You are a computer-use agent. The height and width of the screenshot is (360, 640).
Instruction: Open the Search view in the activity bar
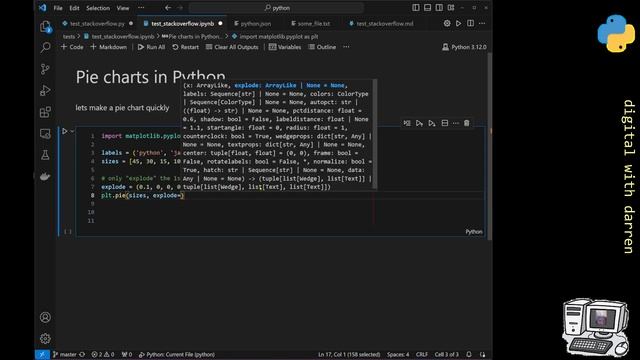(x=45, y=47)
